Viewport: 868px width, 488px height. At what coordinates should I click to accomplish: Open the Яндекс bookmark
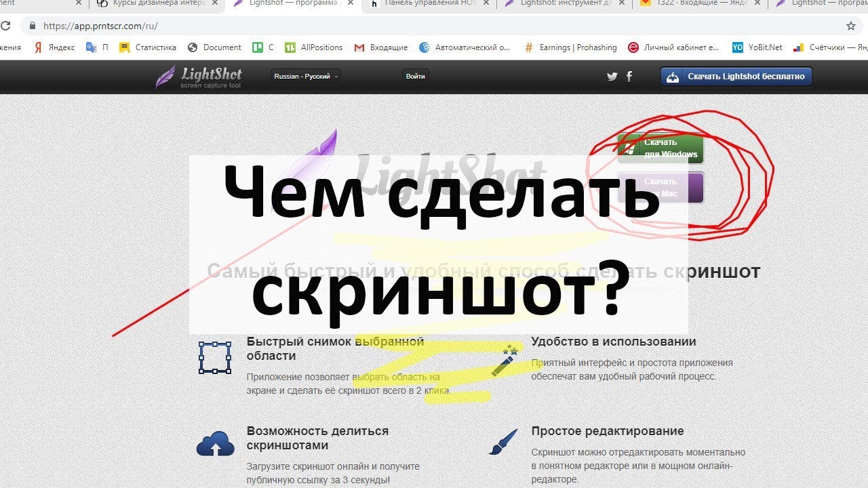[55, 47]
